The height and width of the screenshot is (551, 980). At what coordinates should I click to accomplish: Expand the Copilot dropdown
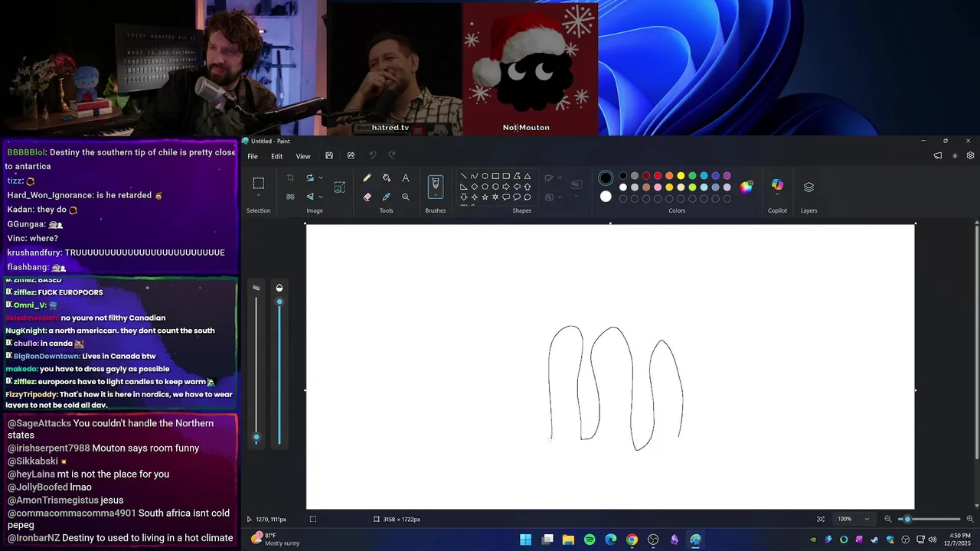(x=777, y=195)
